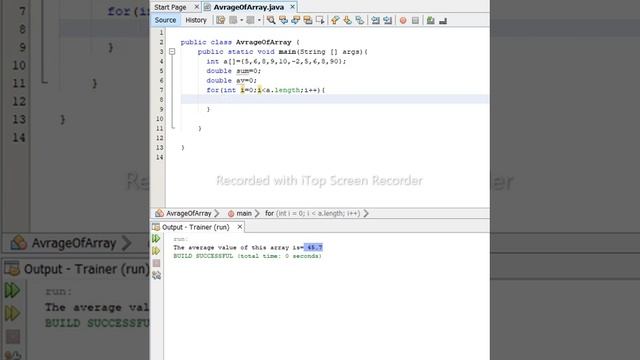Place the cursor in blank line 8

335,100
